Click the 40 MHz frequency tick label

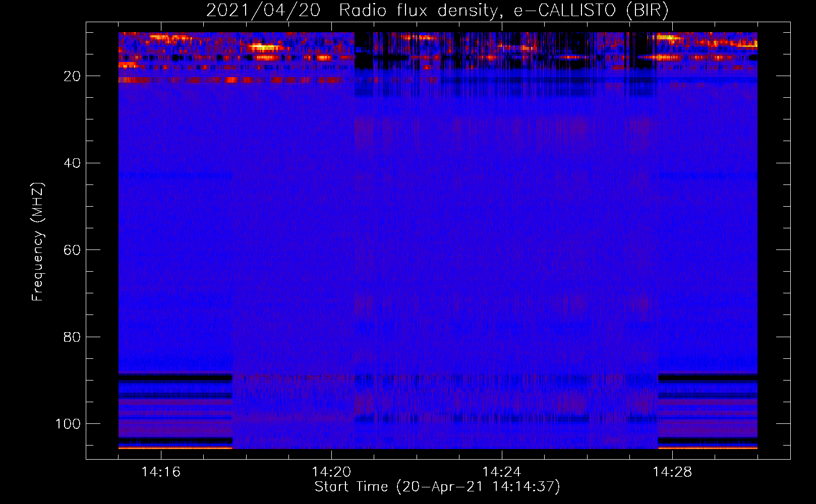tap(72, 163)
